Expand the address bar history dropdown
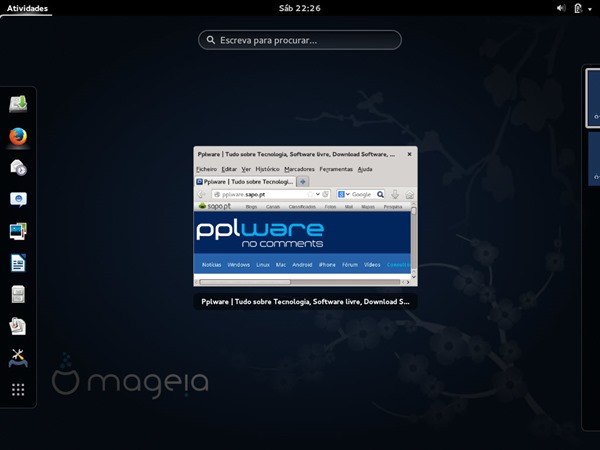The height and width of the screenshot is (450, 600). click(318, 194)
